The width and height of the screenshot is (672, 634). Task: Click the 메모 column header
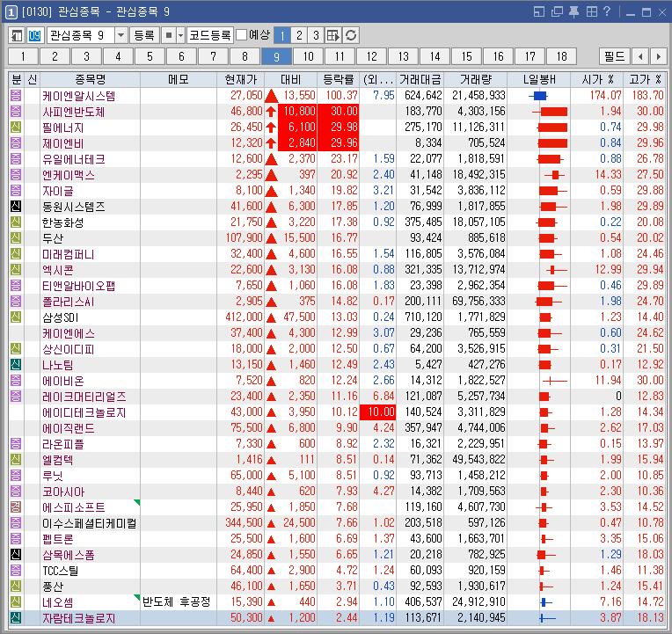tap(179, 79)
